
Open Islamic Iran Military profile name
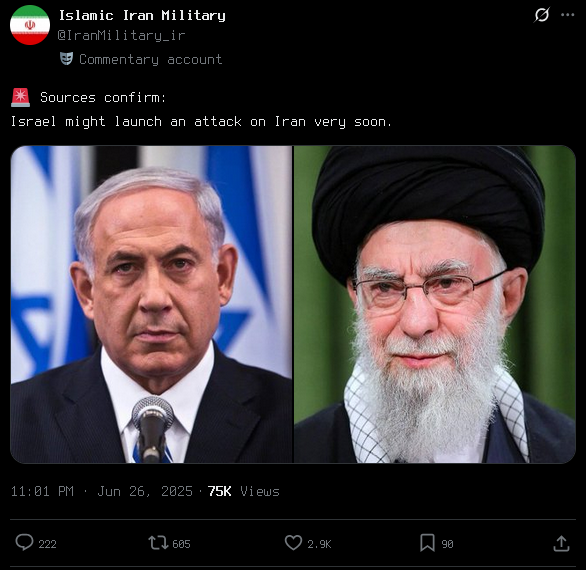coord(142,15)
